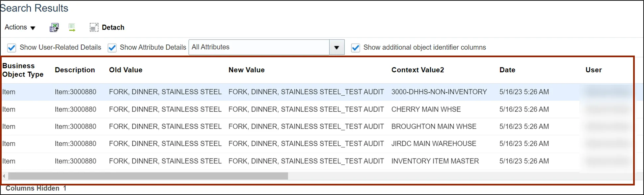Click the Detach table icon

point(94,27)
